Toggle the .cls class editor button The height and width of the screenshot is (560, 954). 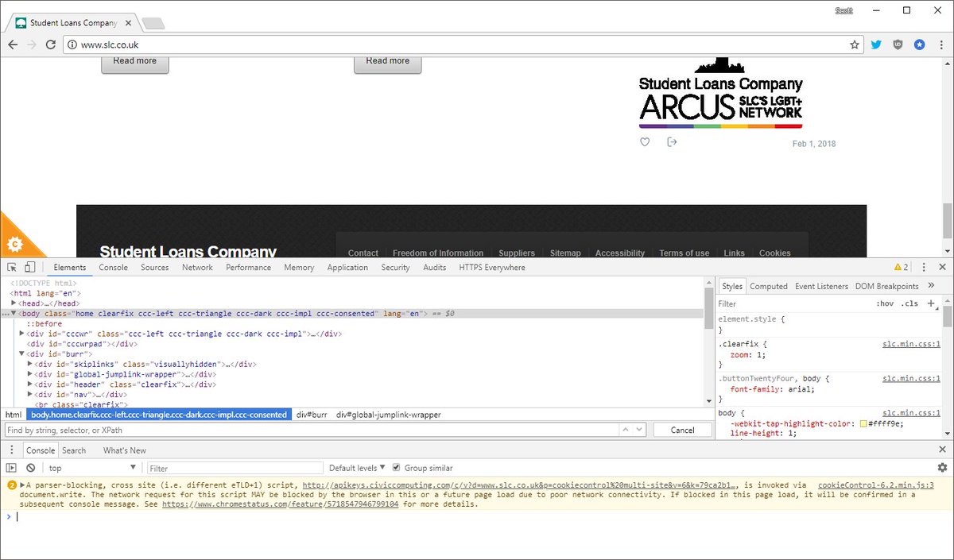909,303
